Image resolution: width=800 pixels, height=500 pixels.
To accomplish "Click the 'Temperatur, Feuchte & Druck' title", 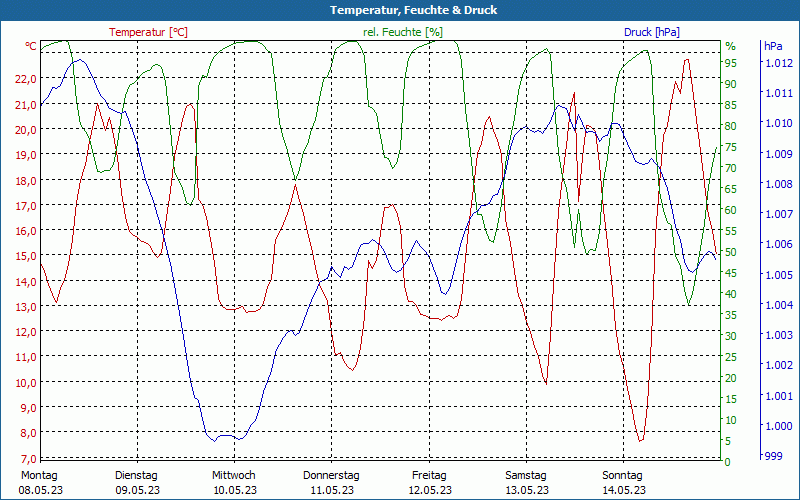I will 413,10.
